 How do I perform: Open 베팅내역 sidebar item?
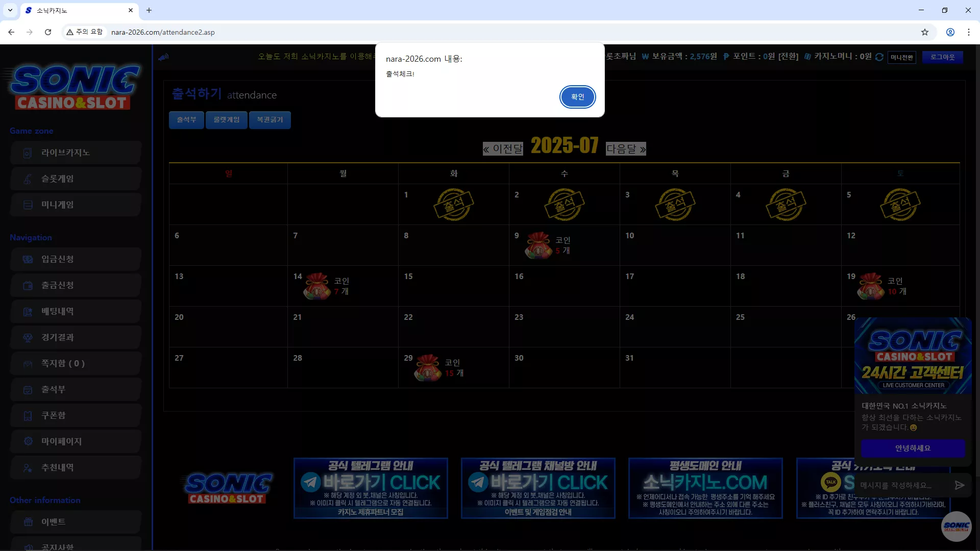76,311
